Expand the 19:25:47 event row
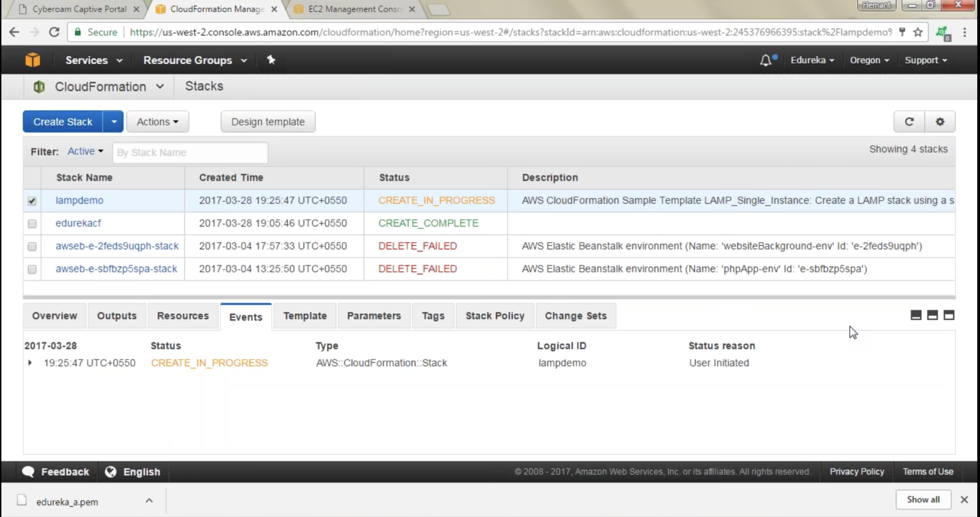Viewport: 980px width, 517px height. coord(30,363)
